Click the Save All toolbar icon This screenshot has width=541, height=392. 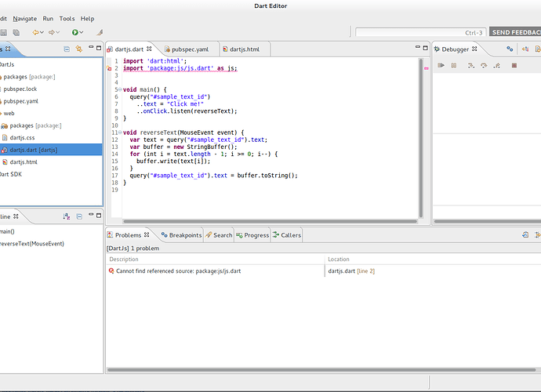pyautogui.click(x=16, y=32)
